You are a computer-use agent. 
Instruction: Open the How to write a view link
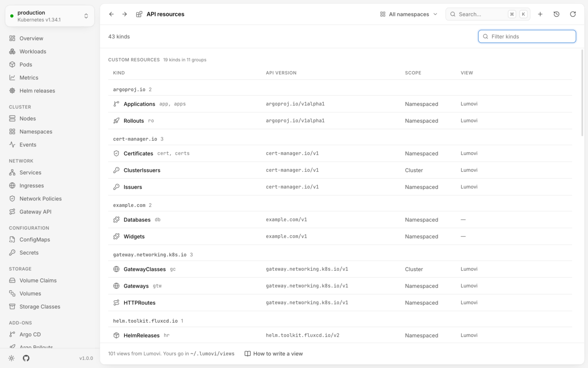(274, 354)
